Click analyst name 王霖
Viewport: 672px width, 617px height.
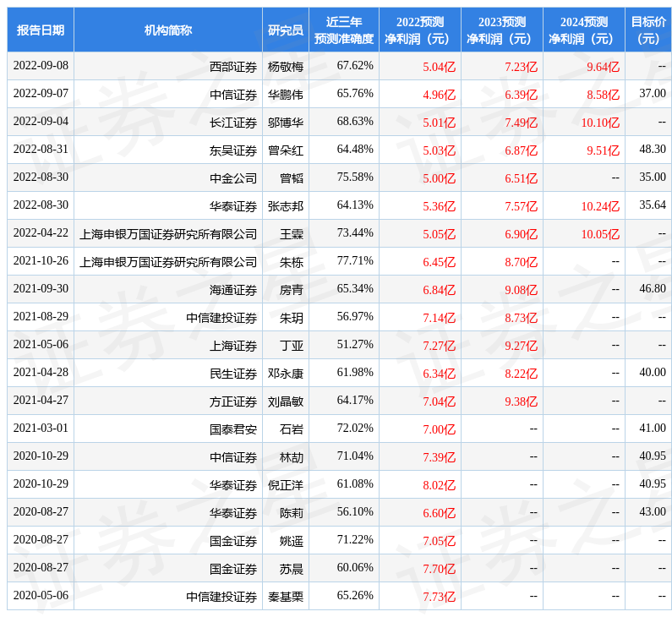pyautogui.click(x=292, y=234)
